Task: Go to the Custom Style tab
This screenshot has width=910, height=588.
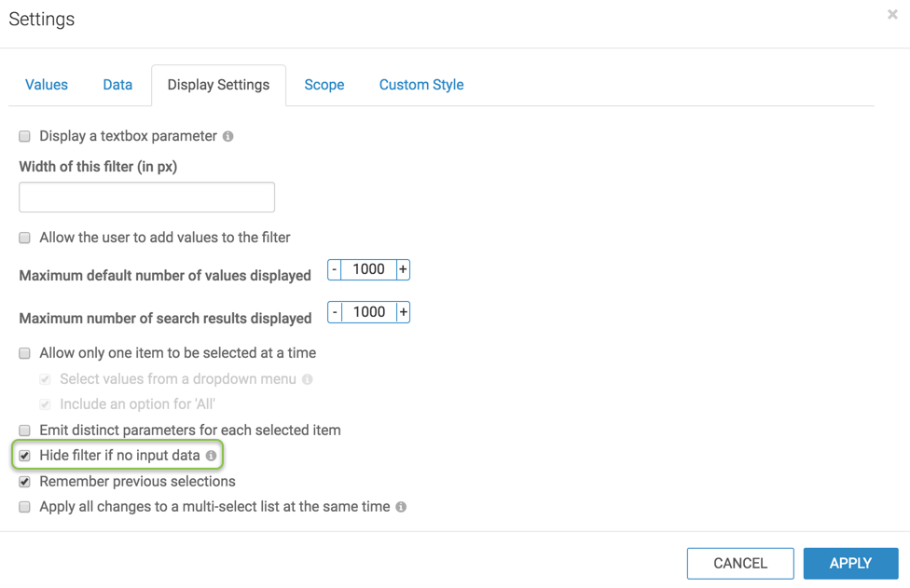Action: [x=421, y=85]
